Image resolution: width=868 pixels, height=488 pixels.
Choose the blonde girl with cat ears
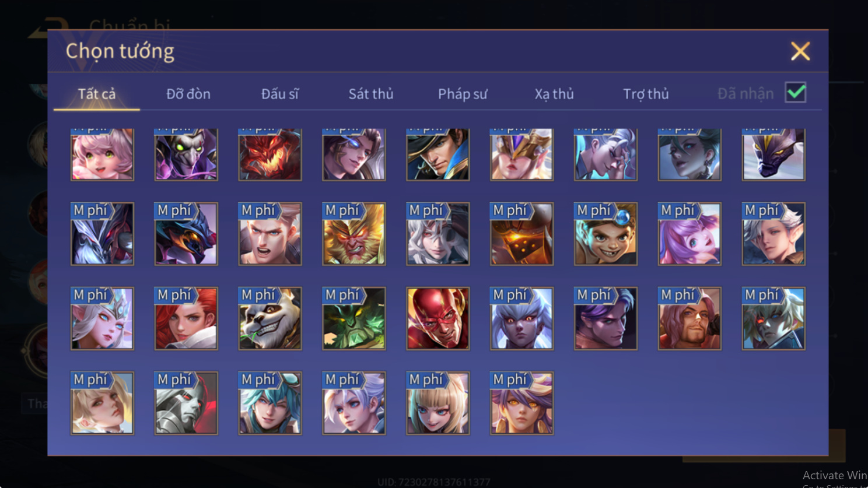437,403
